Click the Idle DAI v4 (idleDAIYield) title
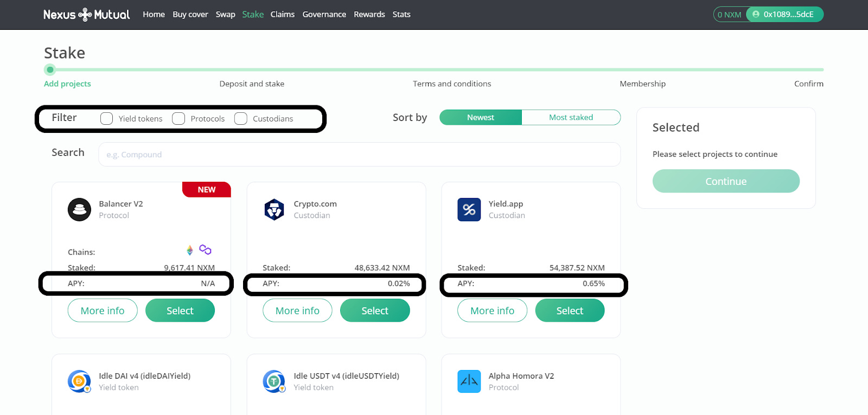 pyautogui.click(x=145, y=376)
